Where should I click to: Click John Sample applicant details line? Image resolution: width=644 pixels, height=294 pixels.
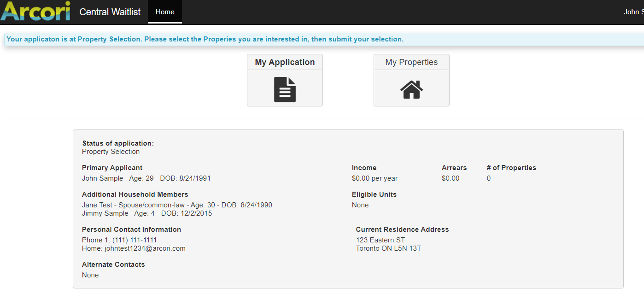pyautogui.click(x=146, y=178)
